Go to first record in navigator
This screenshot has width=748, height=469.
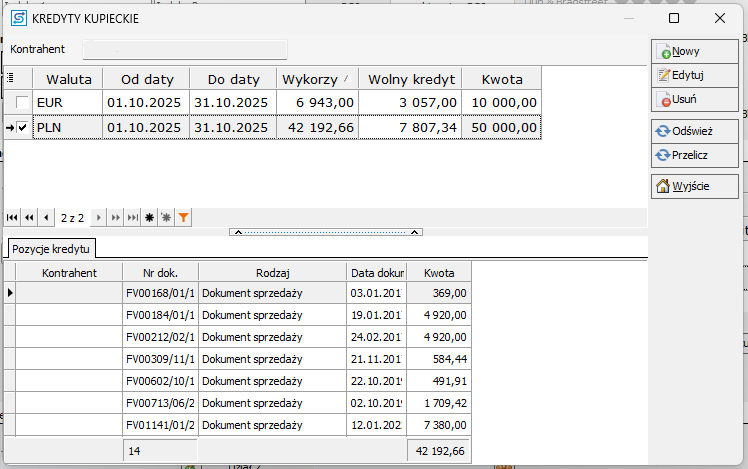(x=12, y=217)
